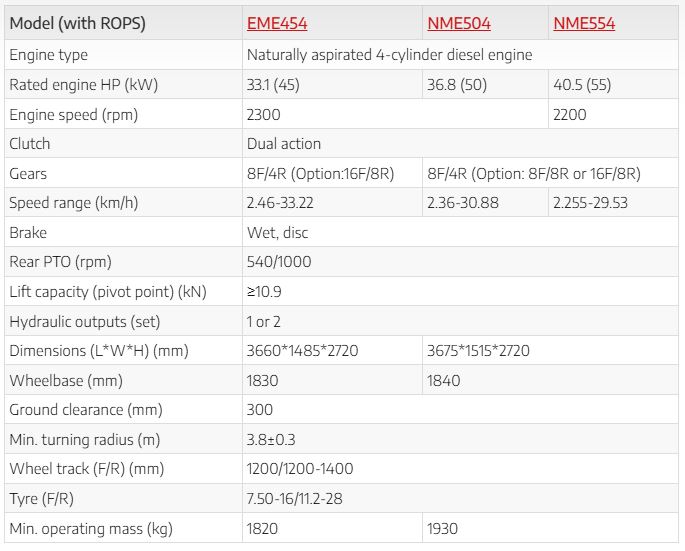The image size is (685, 551).
Task: Click the 3675*1515*2720 dimensions cell
Action: pyautogui.click(x=478, y=351)
